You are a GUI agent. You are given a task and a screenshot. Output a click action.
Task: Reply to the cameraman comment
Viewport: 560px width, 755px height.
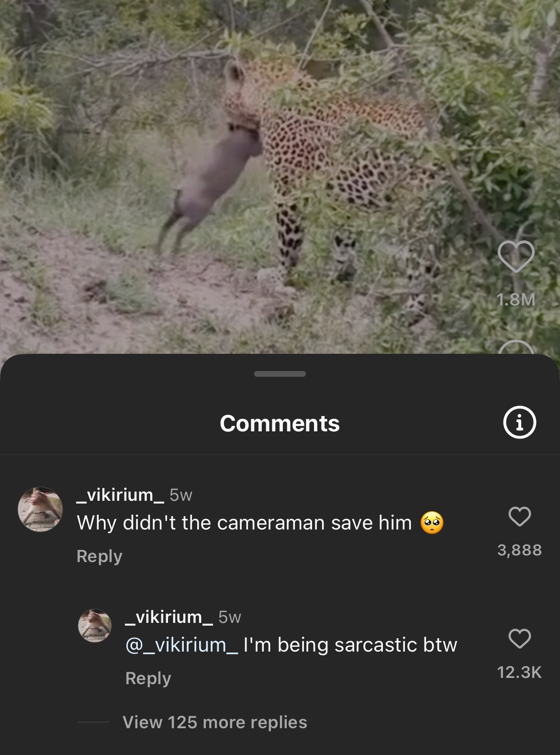[100, 556]
